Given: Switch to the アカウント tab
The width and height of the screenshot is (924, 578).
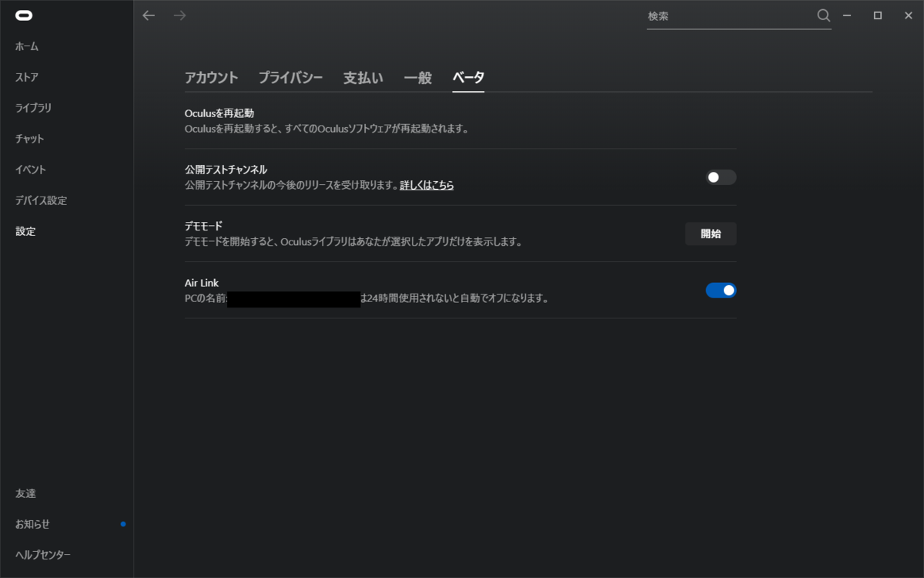Looking at the screenshot, I should [212, 77].
